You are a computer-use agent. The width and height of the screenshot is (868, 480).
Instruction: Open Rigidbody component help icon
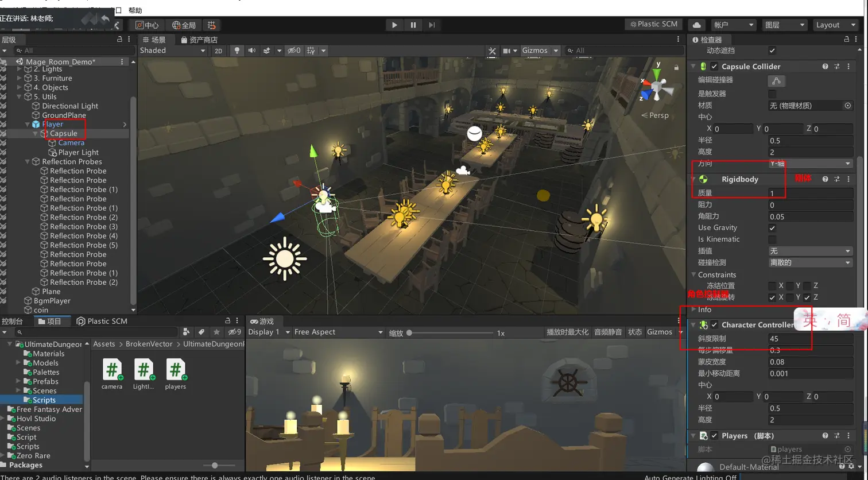point(825,179)
